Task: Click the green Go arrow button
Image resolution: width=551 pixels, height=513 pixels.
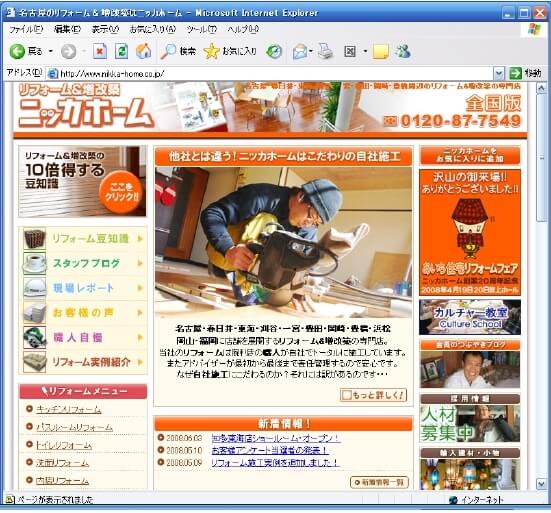Action: (515, 73)
